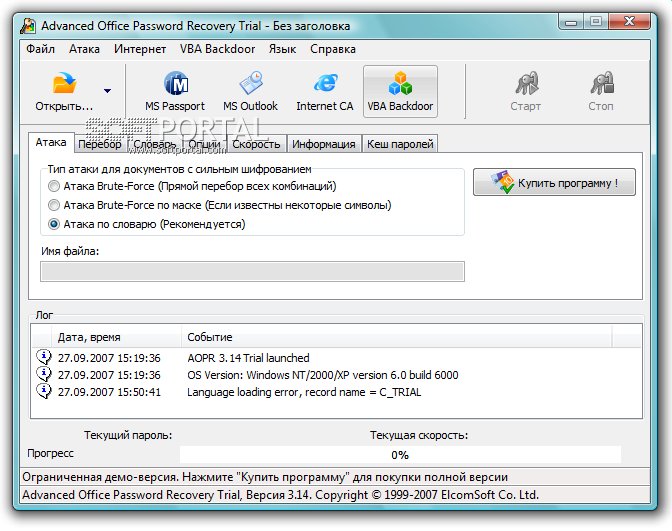The height and width of the screenshot is (531, 672).
Task: Switch to the Перебор tab
Action: (x=100, y=144)
